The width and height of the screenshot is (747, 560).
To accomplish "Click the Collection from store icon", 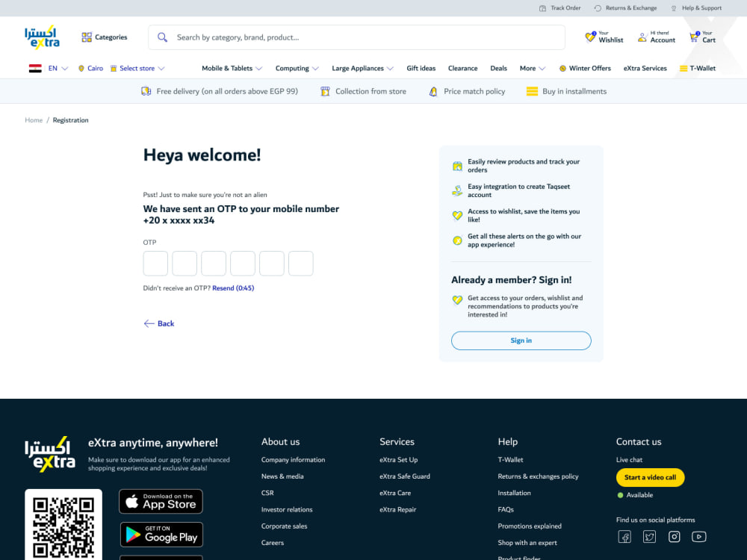I will coord(326,91).
